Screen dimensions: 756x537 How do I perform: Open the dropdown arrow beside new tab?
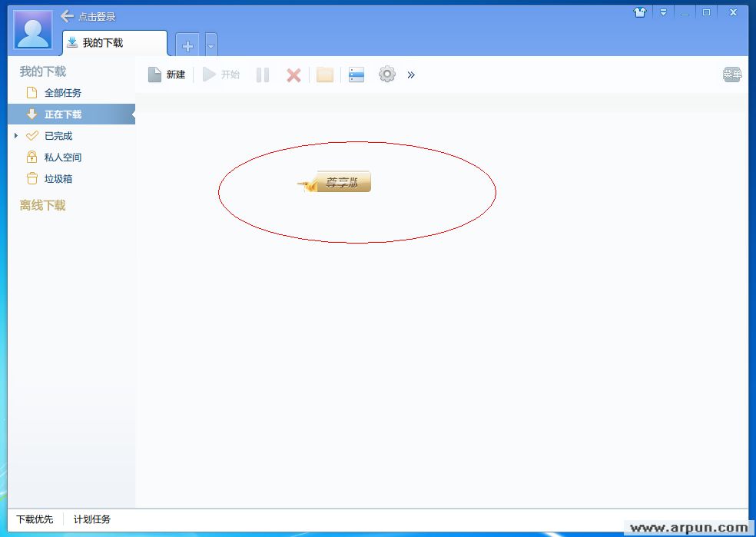pyautogui.click(x=211, y=45)
